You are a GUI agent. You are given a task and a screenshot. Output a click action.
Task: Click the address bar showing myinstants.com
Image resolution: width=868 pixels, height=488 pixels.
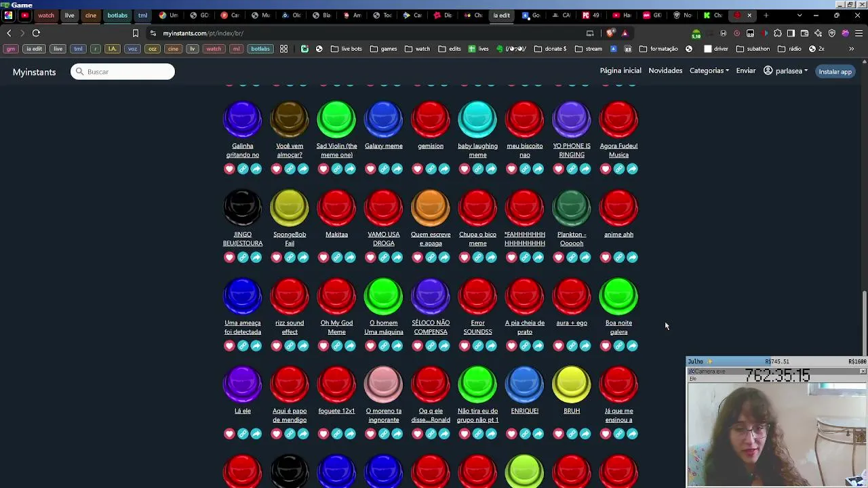click(366, 33)
